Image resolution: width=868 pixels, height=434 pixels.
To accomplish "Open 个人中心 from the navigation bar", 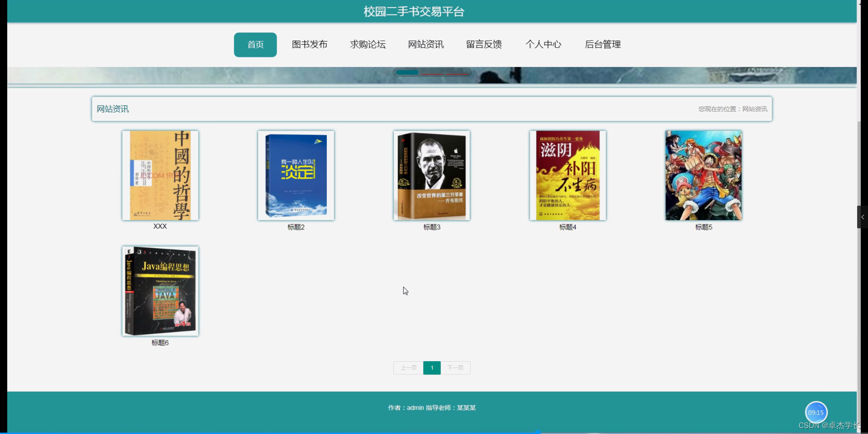I will click(543, 44).
